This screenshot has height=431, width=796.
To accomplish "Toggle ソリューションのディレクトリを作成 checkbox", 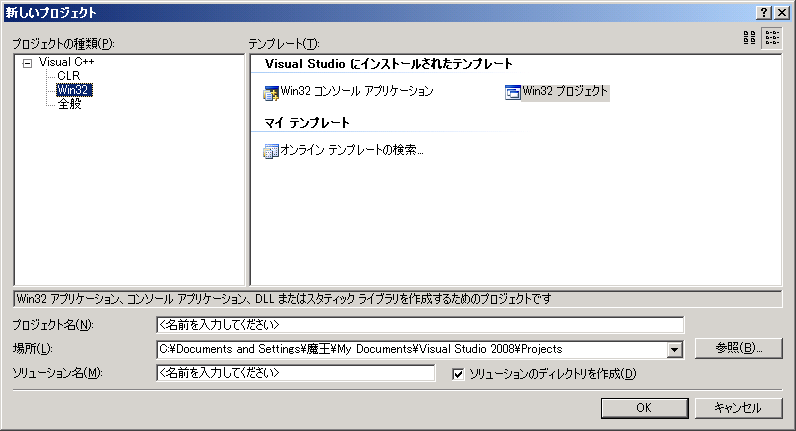I will point(458,374).
